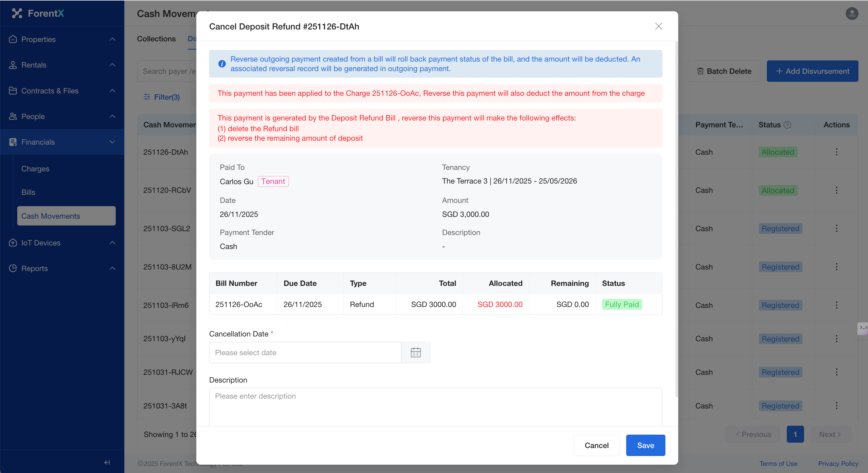Viewport: 868px width, 473px height.
Task: Open the Cancellation Date calendar icon
Action: [416, 353]
